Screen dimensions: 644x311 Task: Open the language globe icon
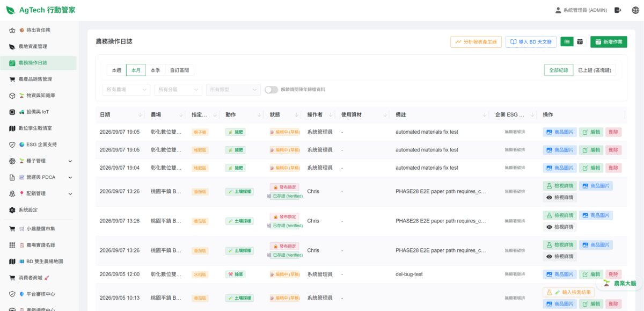[635, 10]
